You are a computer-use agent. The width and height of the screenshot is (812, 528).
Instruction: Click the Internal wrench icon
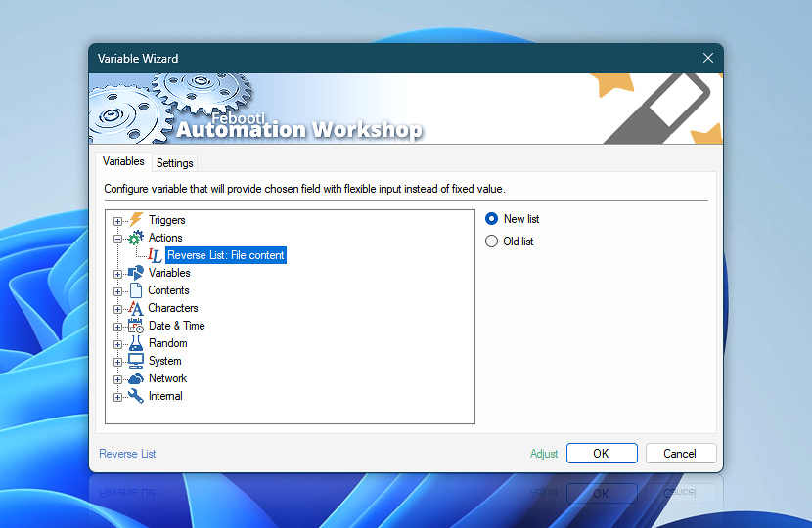(x=136, y=396)
